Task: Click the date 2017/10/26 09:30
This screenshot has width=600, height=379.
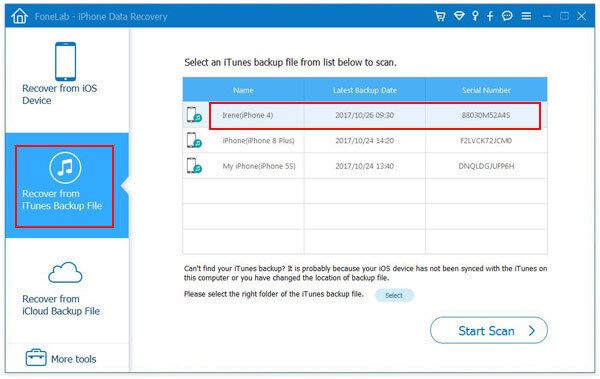Action: [365, 115]
